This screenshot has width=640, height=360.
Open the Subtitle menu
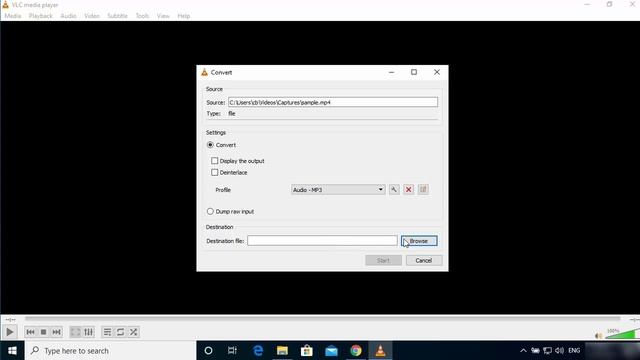tap(118, 16)
